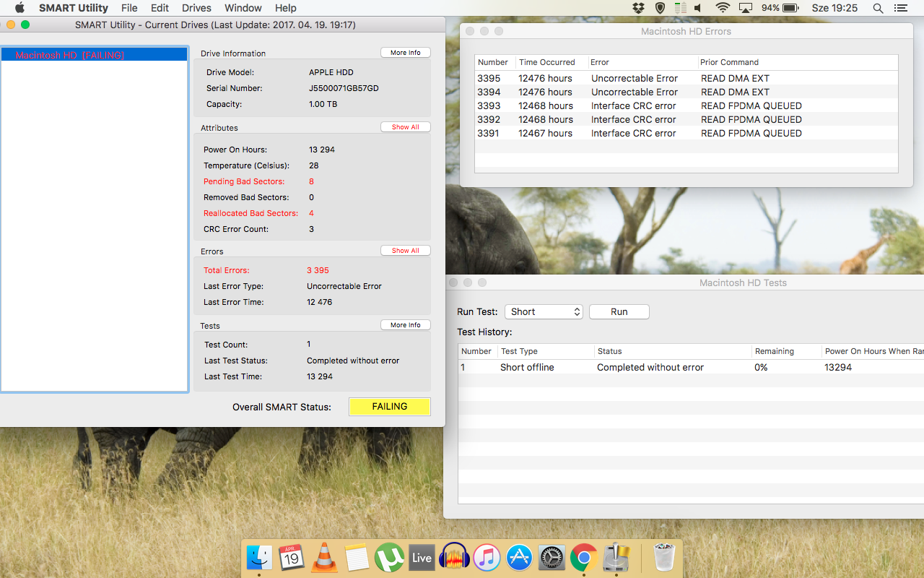924x578 pixels.
Task: Click the Status column header in Test History
Action: [673, 351]
